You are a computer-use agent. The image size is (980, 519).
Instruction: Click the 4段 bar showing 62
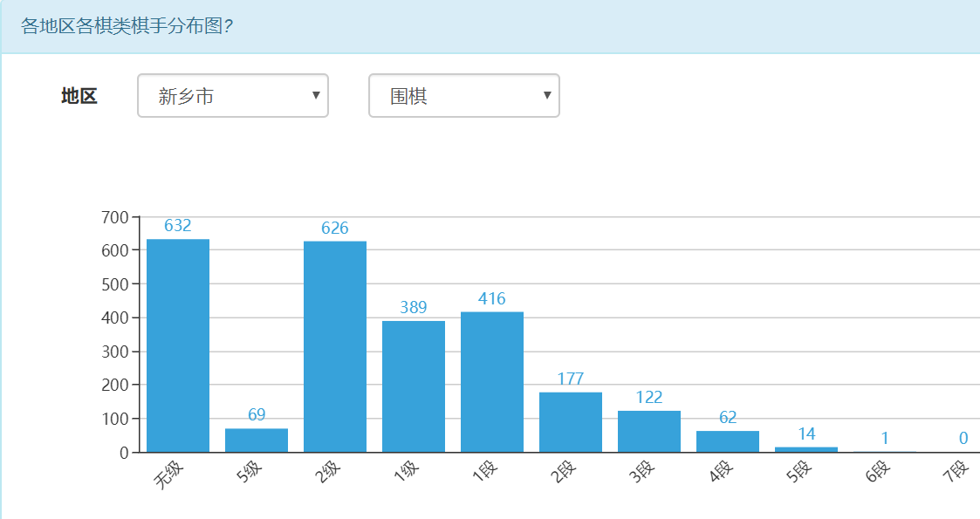728,441
